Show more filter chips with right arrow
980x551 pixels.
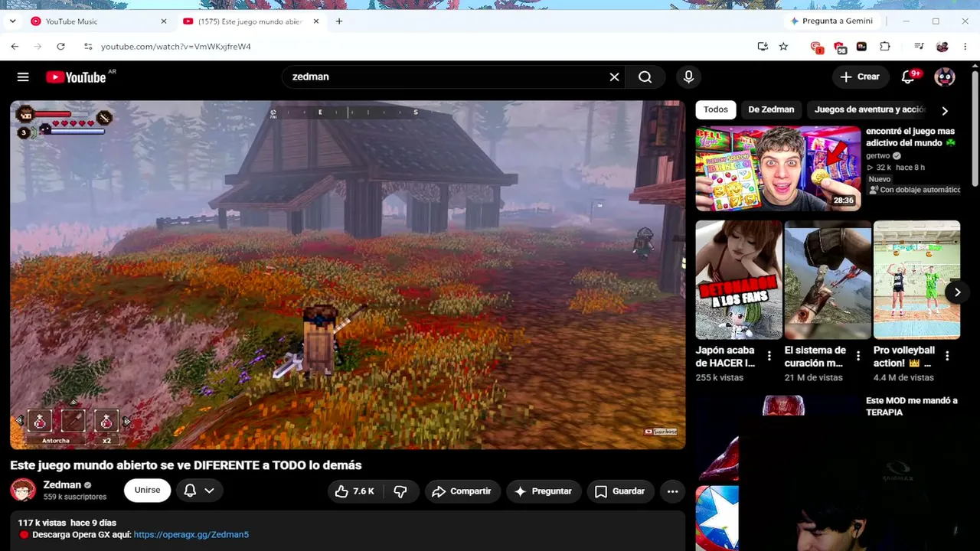945,110
